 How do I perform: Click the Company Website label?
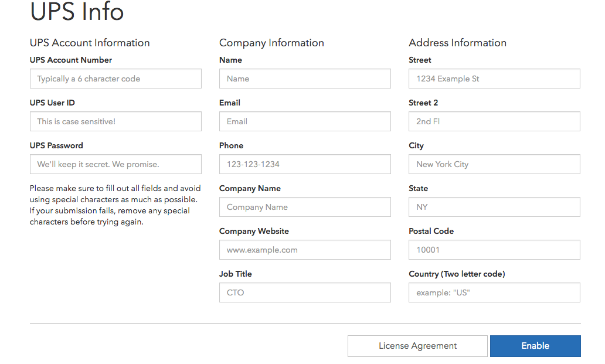254,232
